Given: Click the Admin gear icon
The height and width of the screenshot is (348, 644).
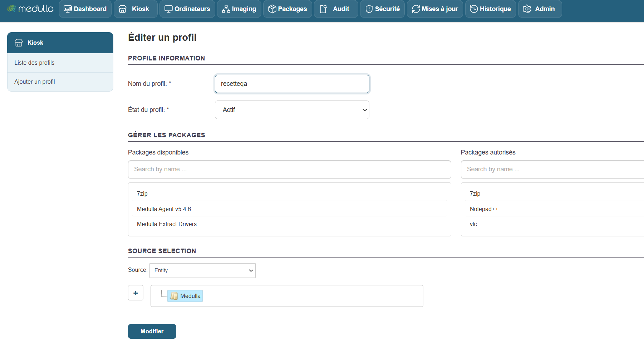Looking at the screenshot, I should tap(527, 9).
